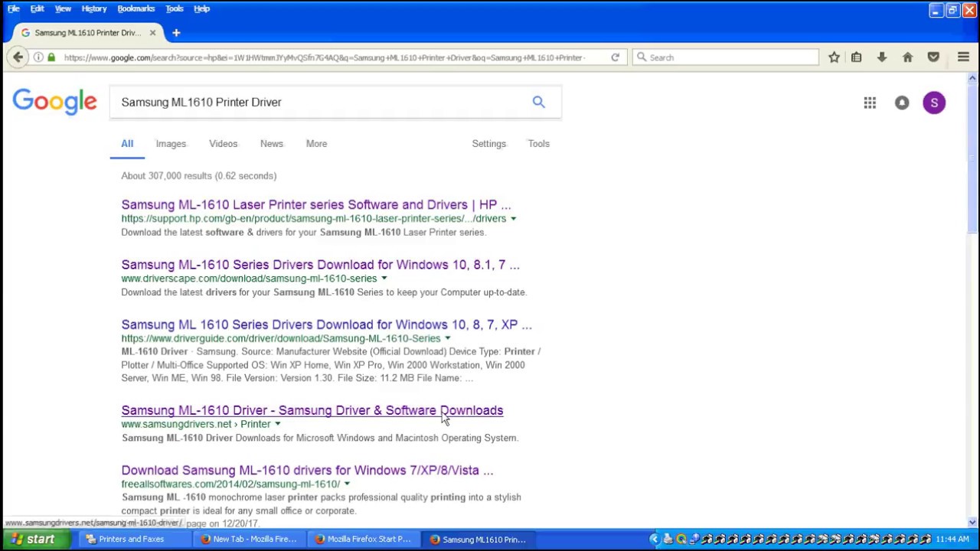This screenshot has height=551, width=980.
Task: Expand dropdown arrow beside driverscape.com URL
Action: pos(384,279)
